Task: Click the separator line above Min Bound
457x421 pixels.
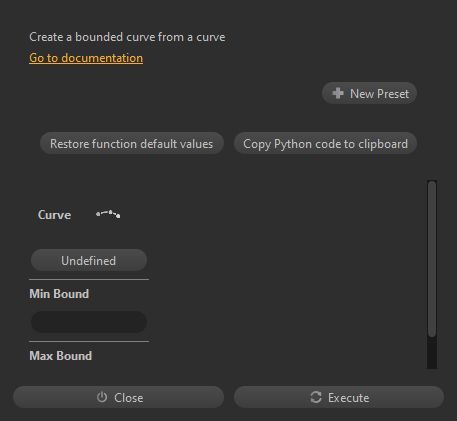Action: [89, 279]
